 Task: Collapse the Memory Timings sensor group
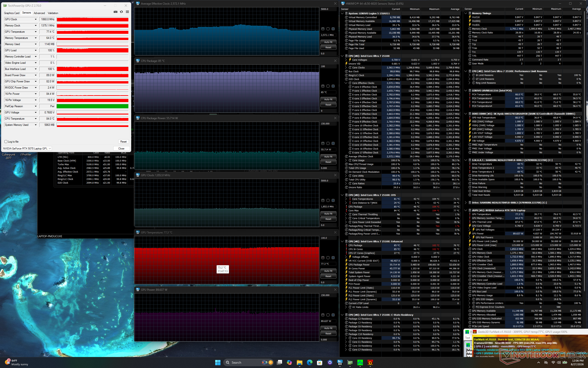tap(466, 13)
